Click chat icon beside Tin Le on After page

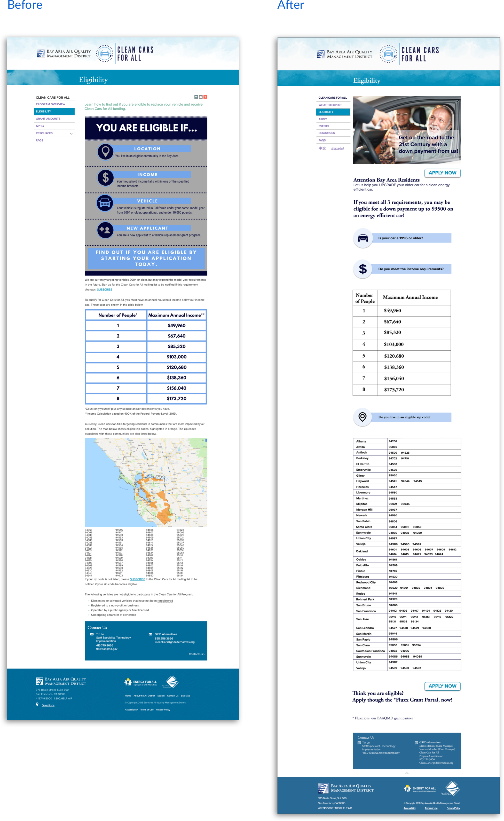359,743
